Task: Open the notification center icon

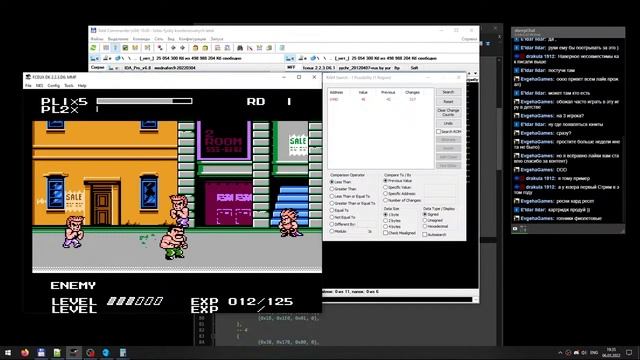Action: coord(629,353)
